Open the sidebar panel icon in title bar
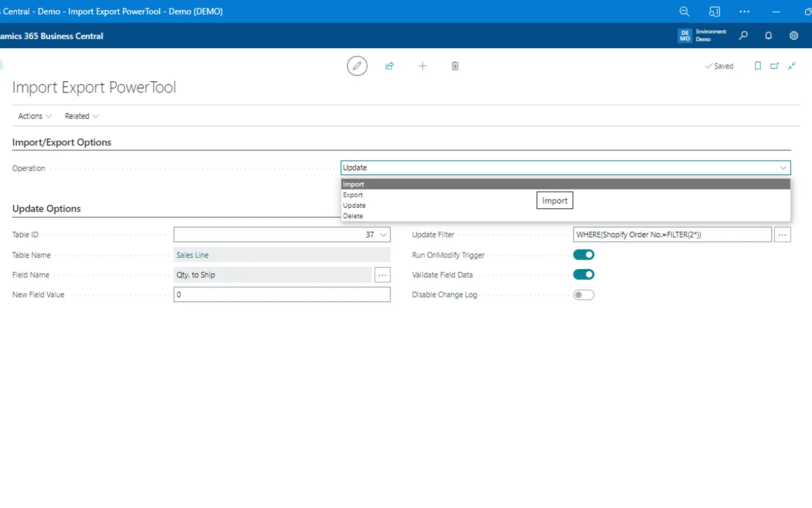 (714, 11)
